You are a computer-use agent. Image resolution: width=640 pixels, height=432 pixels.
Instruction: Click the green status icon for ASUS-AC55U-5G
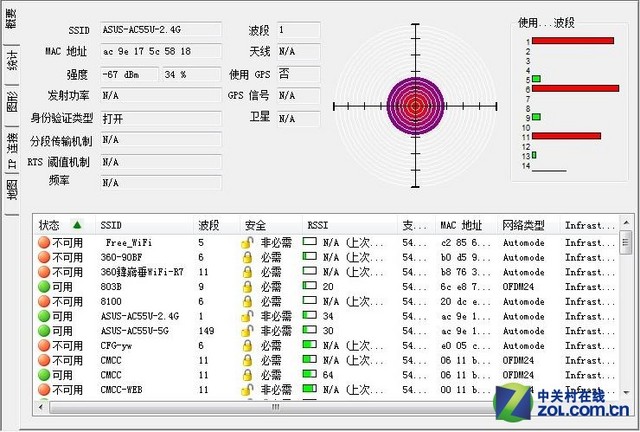[44, 331]
